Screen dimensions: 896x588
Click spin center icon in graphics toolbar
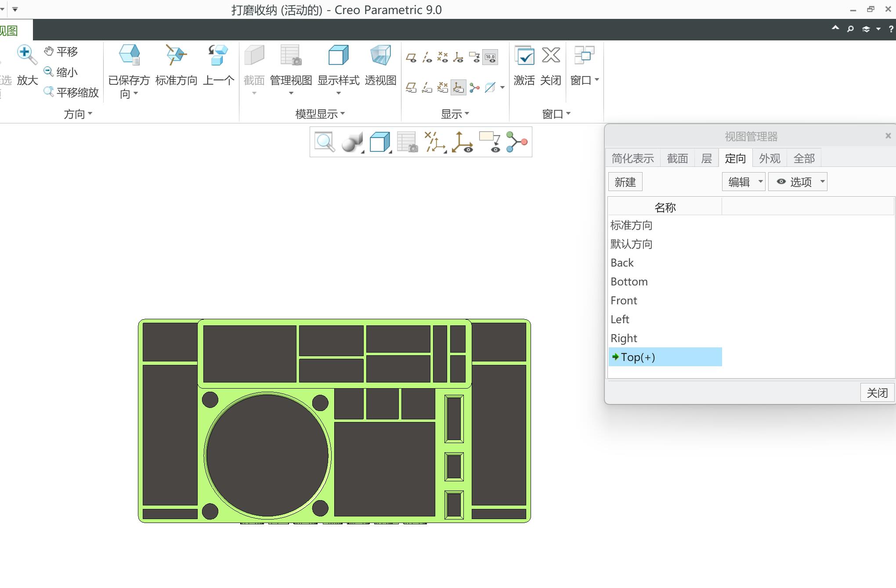tap(517, 142)
